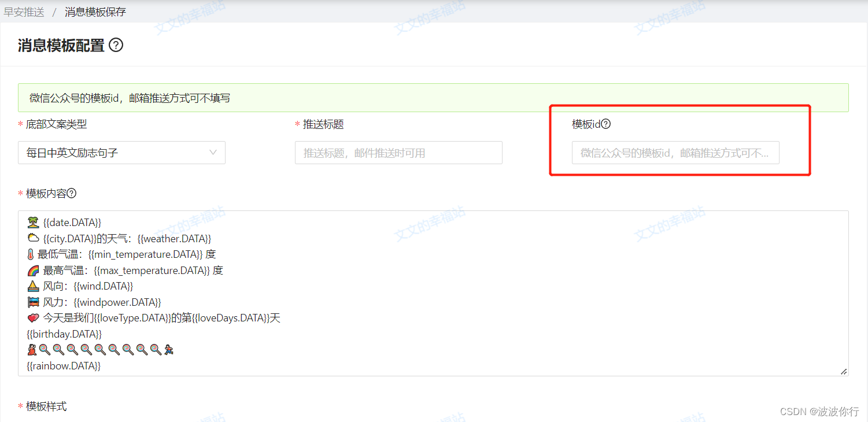
Task: Click the help icon next to 消息模板配置
Action: pos(116,45)
